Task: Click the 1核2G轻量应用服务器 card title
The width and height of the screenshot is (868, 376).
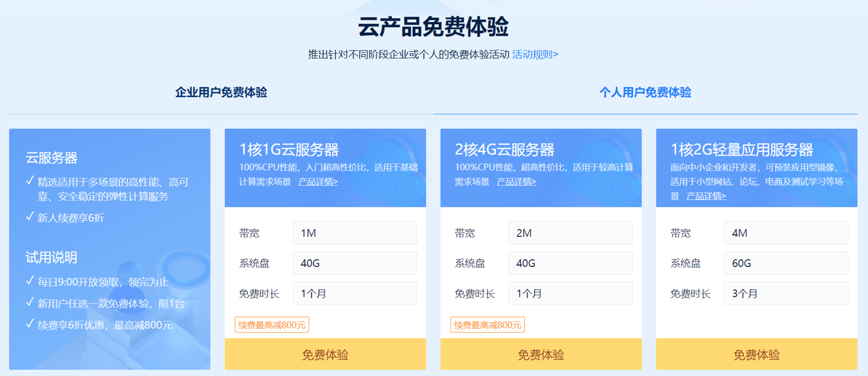Action: 742,149
